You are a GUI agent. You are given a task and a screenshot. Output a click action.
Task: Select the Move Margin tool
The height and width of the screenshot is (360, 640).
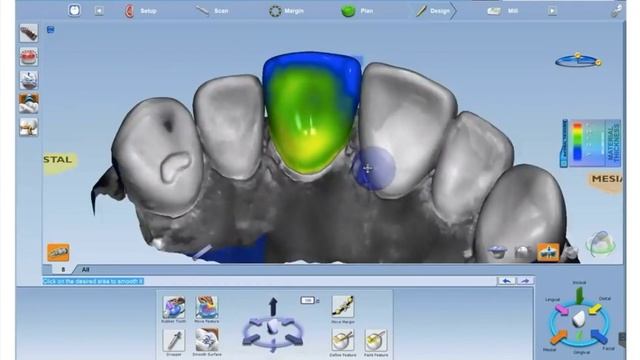(x=343, y=307)
